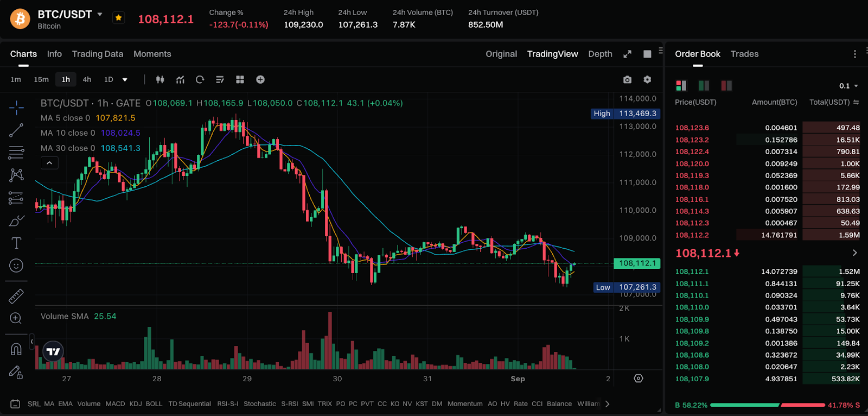Toggle magnet mode on the chart
Screen dimensions: 868x416
16,349
